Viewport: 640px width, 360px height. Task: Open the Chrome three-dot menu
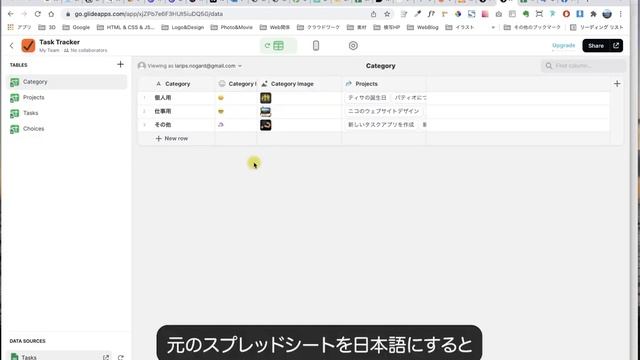tap(620, 14)
